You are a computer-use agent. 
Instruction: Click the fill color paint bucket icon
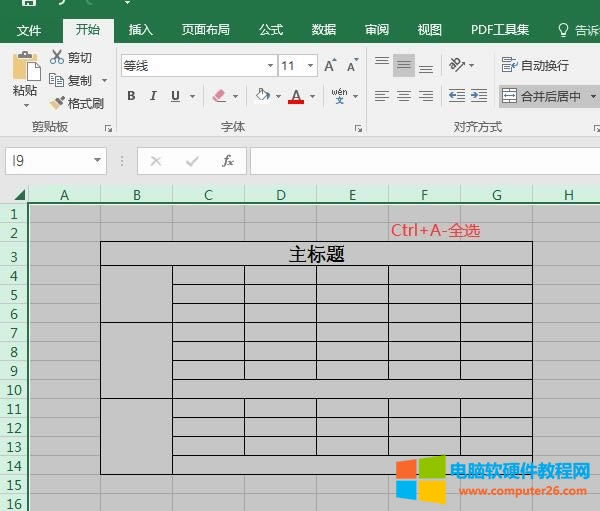pos(263,96)
